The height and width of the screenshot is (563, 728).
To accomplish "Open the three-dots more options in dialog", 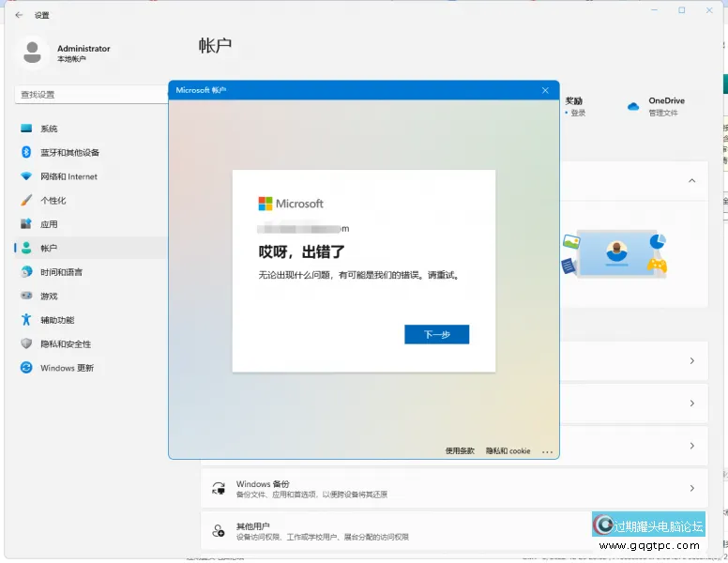I will click(x=547, y=451).
